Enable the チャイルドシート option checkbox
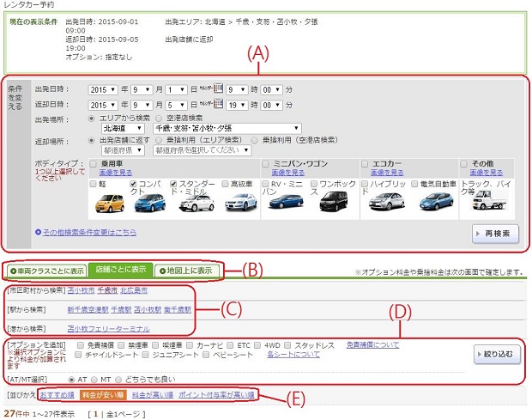 point(78,355)
